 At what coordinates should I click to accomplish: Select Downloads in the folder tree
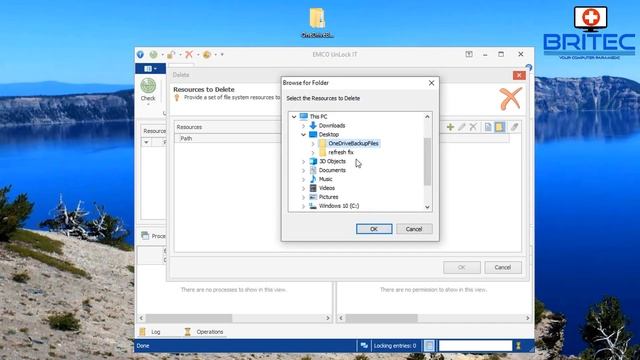pos(332,126)
